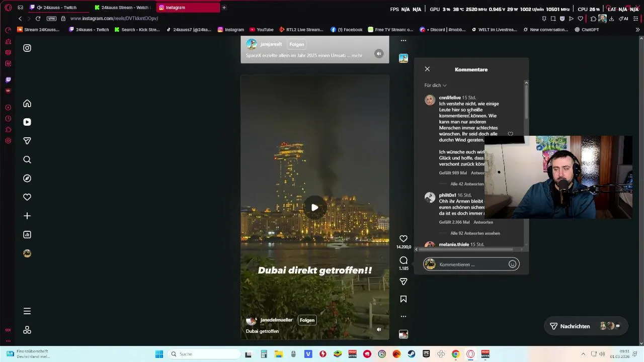The image size is (644, 362).
Task: Close the Kommentare panel
Action: pos(427,69)
